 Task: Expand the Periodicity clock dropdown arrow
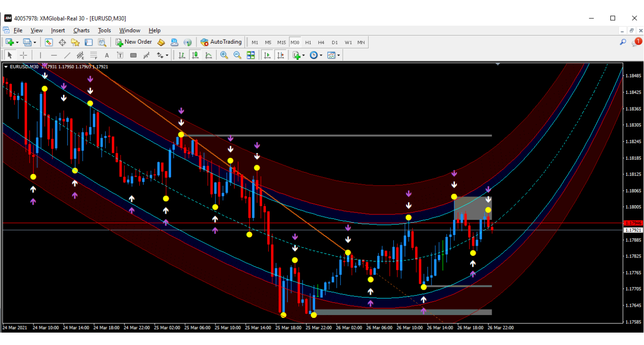(x=321, y=56)
